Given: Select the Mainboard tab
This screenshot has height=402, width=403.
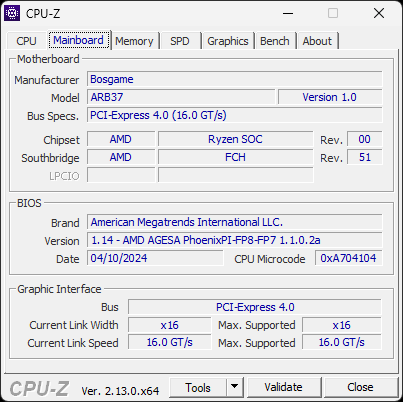Looking at the screenshot, I should (x=78, y=40).
